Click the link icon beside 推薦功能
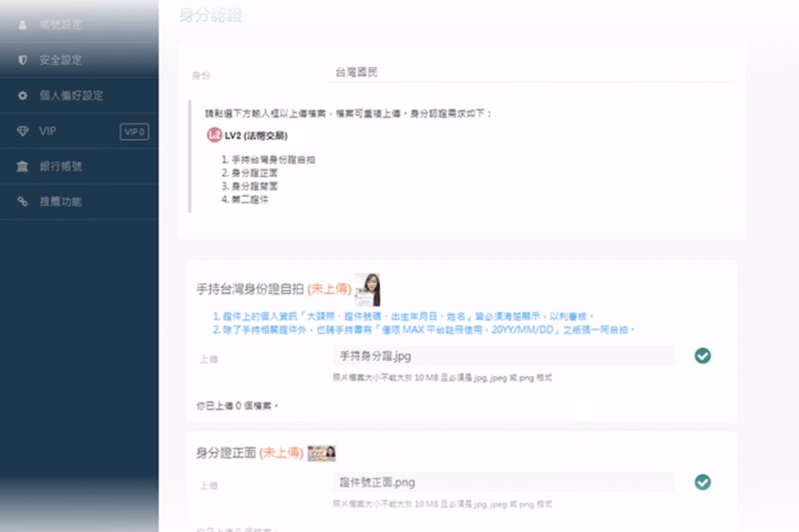The width and height of the screenshot is (799, 532). point(23,202)
